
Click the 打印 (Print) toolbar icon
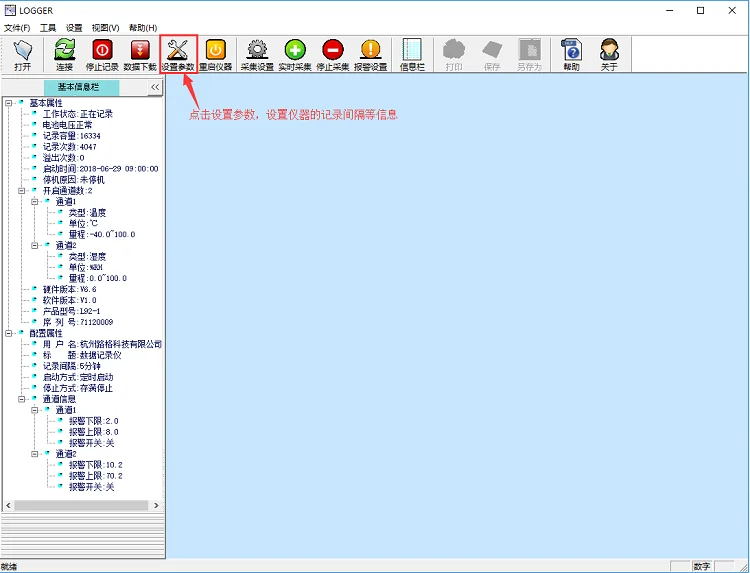click(x=454, y=55)
